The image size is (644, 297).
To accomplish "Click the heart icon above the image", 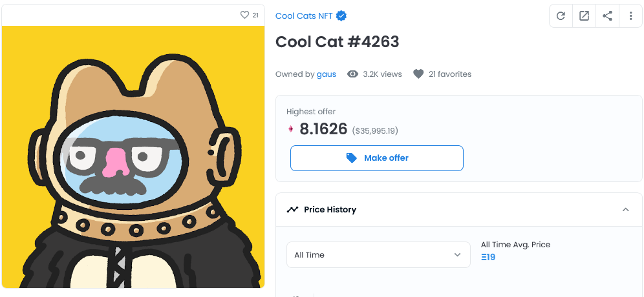I will tap(244, 15).
